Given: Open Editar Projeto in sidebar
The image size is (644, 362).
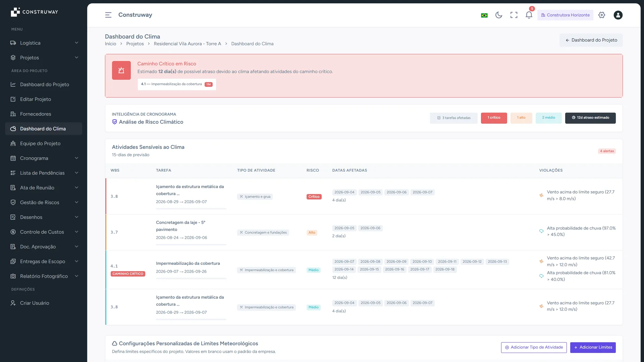Looking at the screenshot, I should 44,99.
